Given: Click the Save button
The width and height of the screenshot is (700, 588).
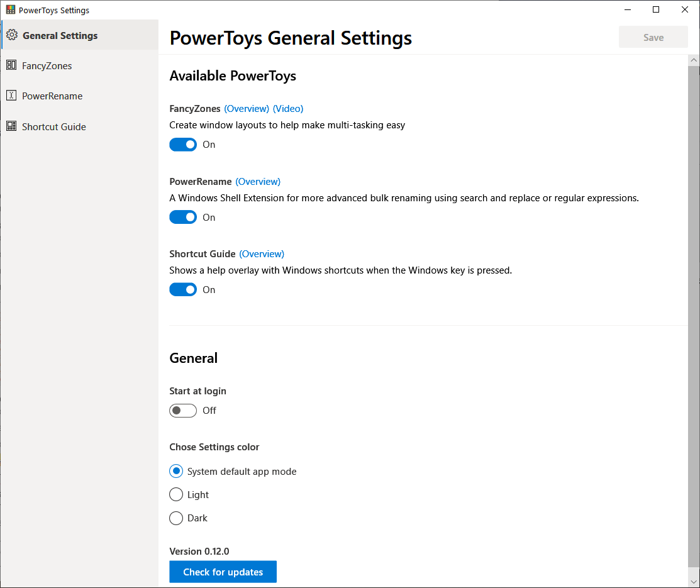Looking at the screenshot, I should click(653, 36).
